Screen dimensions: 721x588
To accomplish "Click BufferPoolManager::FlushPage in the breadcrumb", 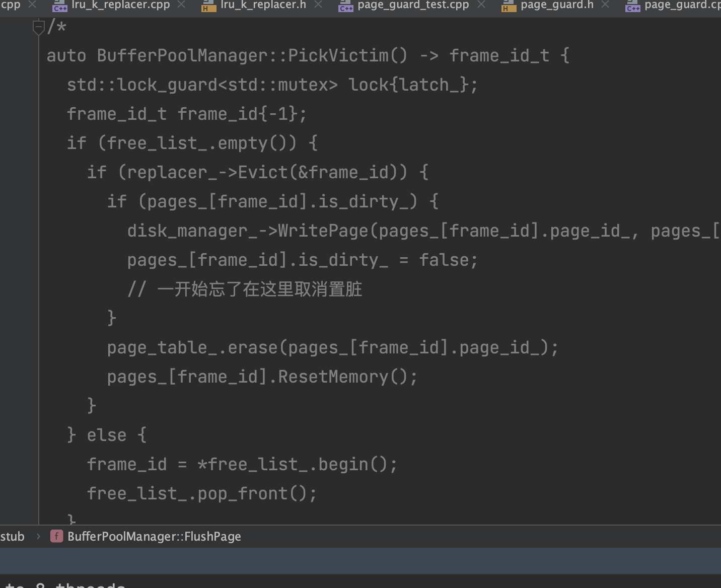I will click(x=154, y=537).
